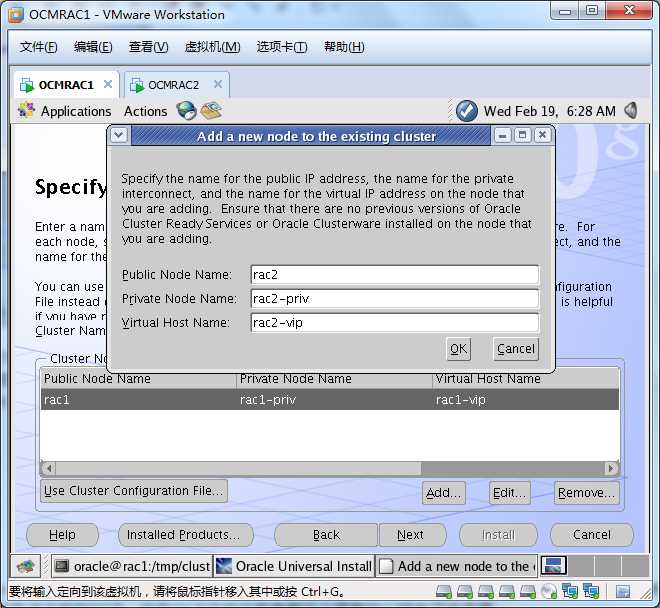Click the first network adapter status icon
The image size is (660, 608).
click(x=570, y=592)
